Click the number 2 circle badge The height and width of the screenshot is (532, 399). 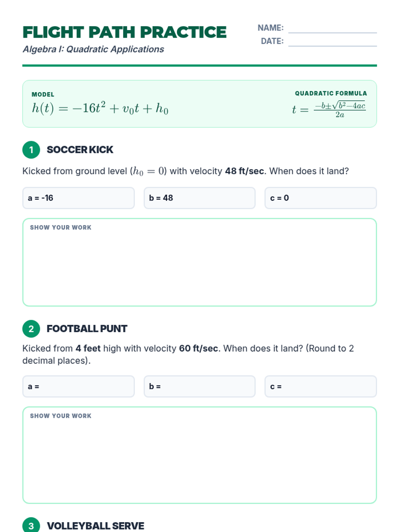click(31, 329)
